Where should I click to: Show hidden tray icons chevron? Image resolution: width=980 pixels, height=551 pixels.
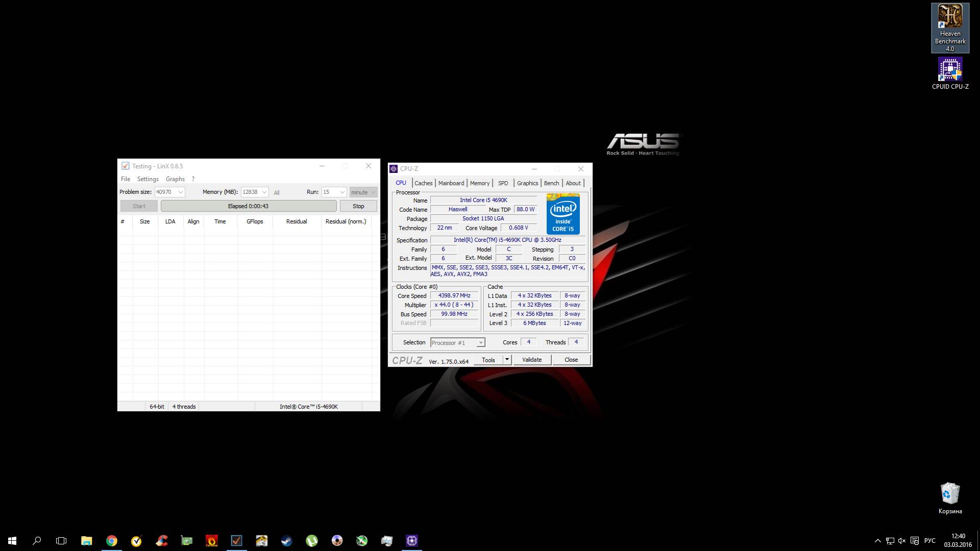coord(877,541)
